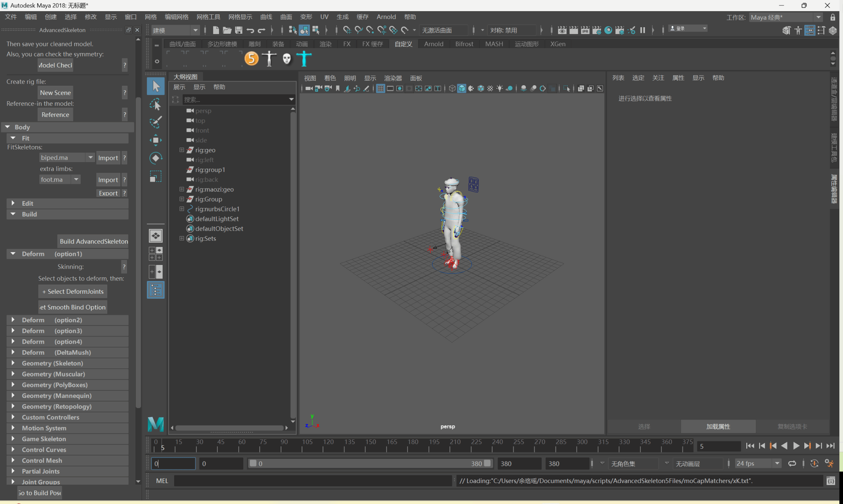
Task: Expand the rig:geo node
Action: 182,150
